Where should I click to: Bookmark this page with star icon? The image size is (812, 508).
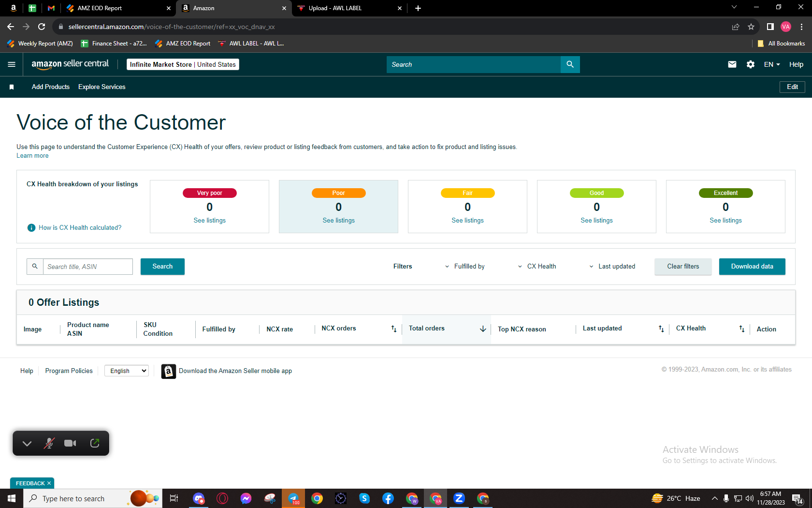[751, 27]
